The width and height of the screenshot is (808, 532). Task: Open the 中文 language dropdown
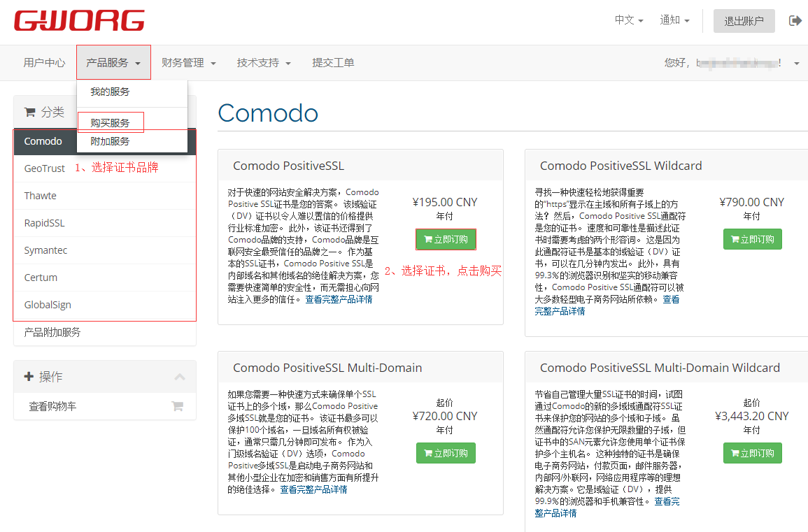click(x=629, y=20)
